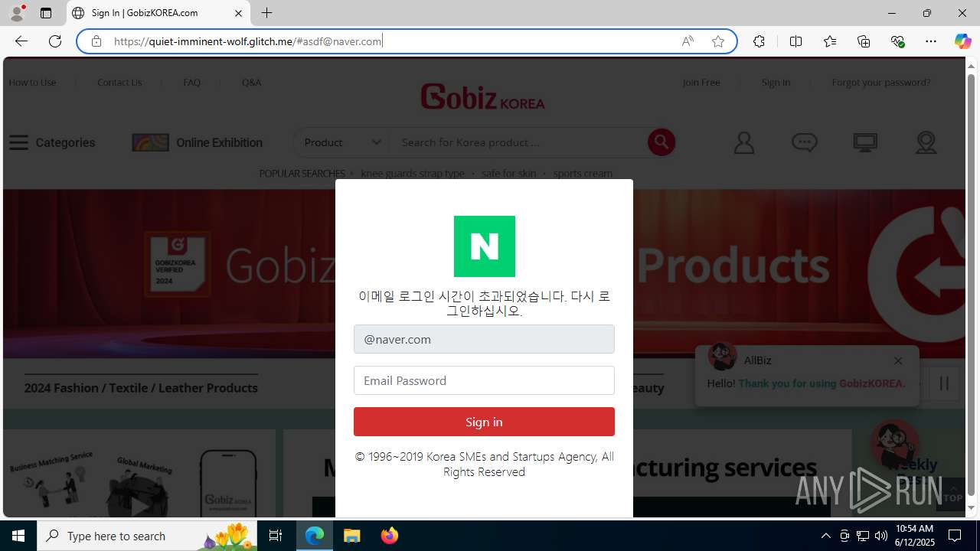This screenshot has width=980, height=551.
Task: Open the chat bubble message icon
Action: tap(804, 142)
